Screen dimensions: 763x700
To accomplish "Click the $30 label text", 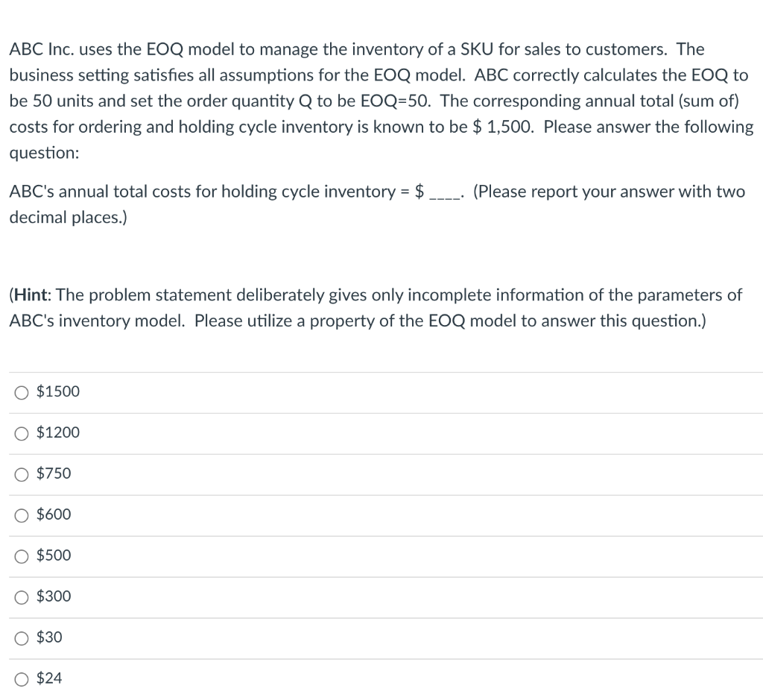I will point(48,637).
